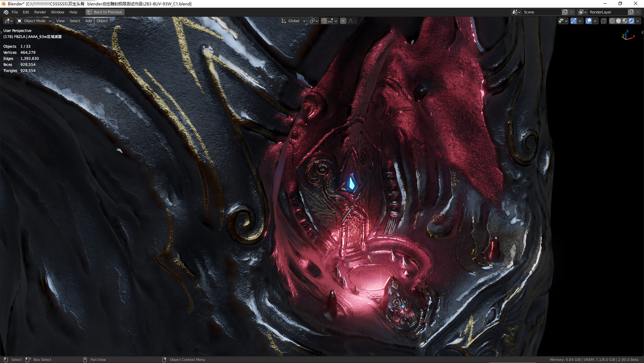Expand the Global transform orientation dropdown
The width and height of the screenshot is (644, 363).
pos(293,21)
